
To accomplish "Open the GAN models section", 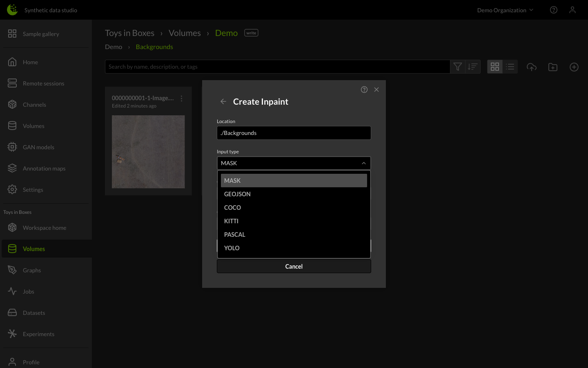I will (38, 147).
